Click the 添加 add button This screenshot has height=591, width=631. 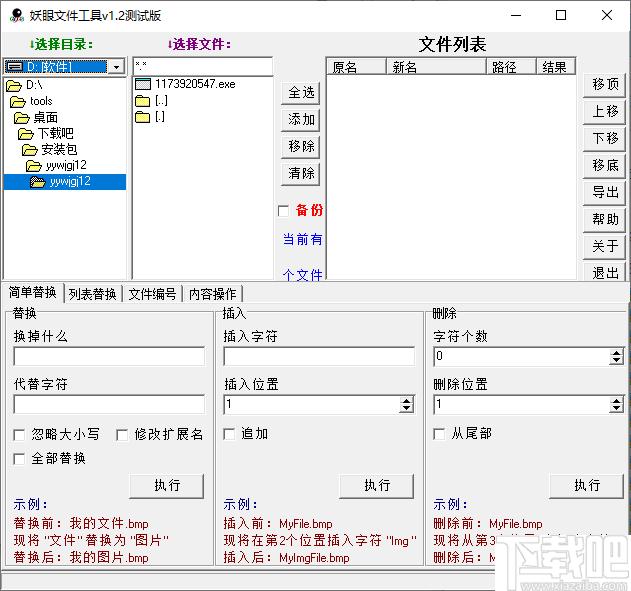301,119
